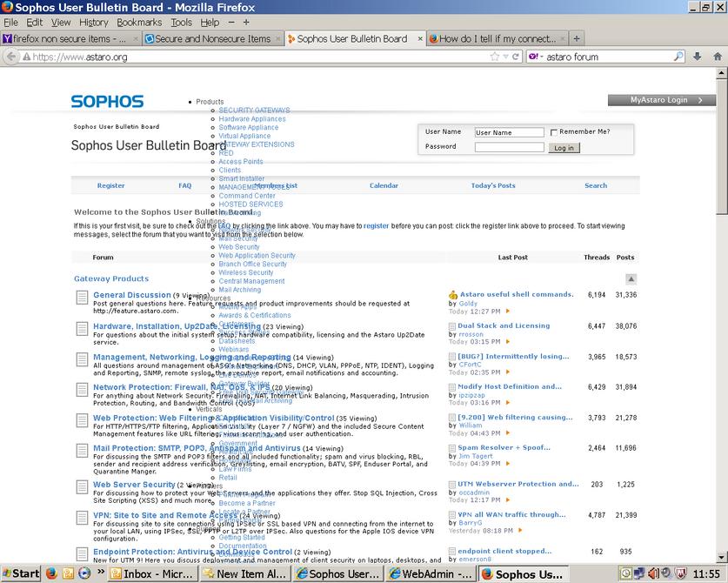Open the Calendar link
The image size is (728, 583).
click(384, 185)
